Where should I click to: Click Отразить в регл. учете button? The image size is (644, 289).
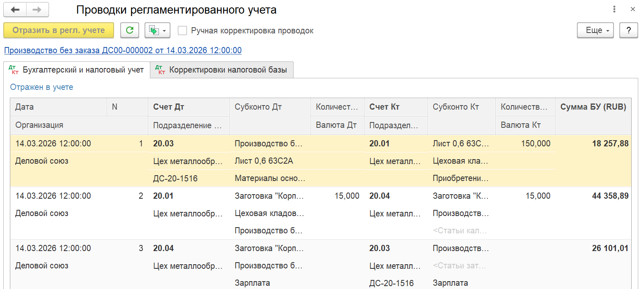tap(58, 31)
